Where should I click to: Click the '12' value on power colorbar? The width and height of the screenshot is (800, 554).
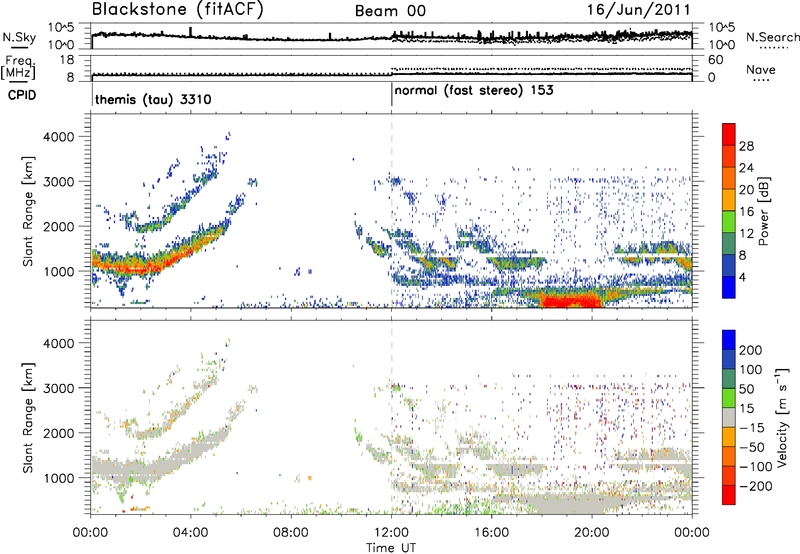[x=746, y=234]
